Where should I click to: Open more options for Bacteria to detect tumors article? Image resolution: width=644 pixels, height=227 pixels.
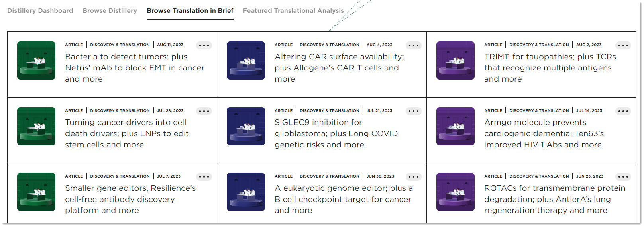pyautogui.click(x=204, y=45)
